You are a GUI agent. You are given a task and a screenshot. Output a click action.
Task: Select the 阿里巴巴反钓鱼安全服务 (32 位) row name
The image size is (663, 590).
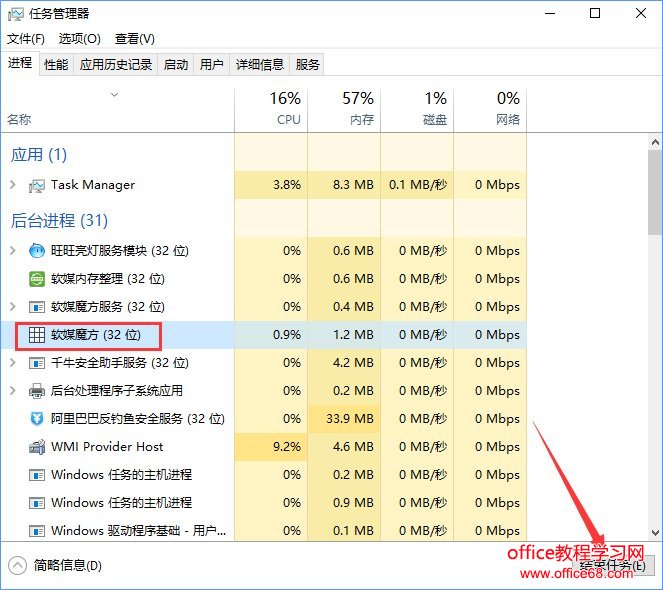click(x=138, y=419)
